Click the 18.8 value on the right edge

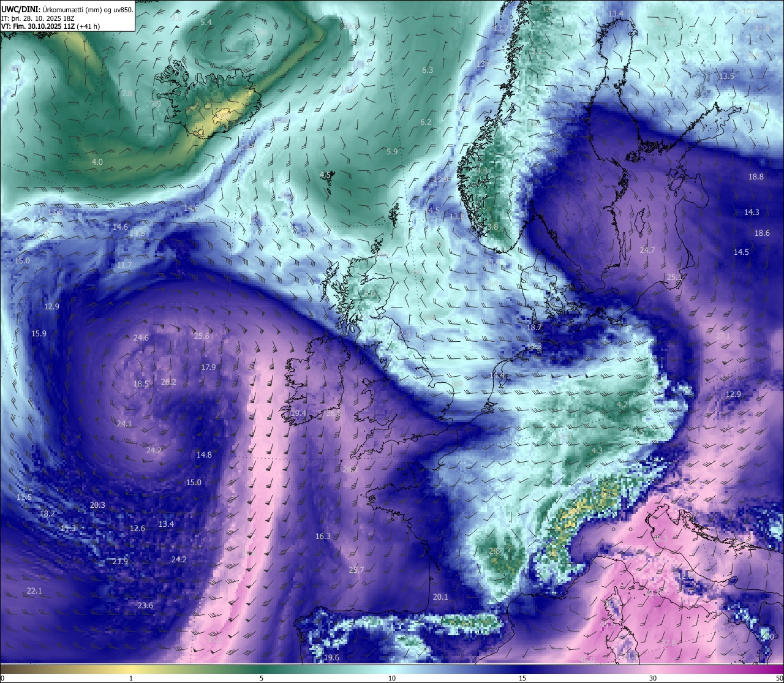pos(756,176)
